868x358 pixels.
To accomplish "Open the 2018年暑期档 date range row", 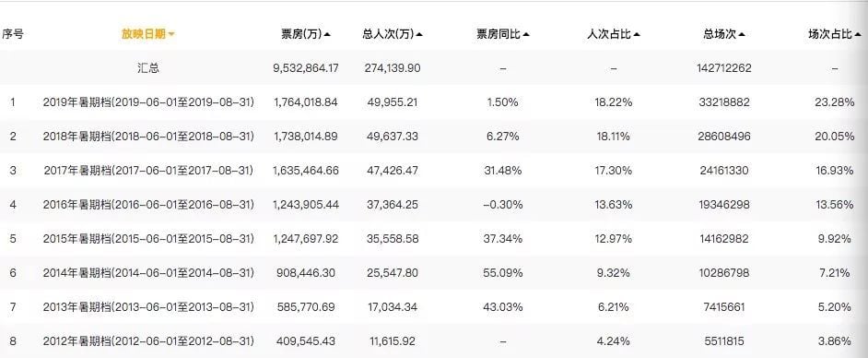I will click(148, 137).
